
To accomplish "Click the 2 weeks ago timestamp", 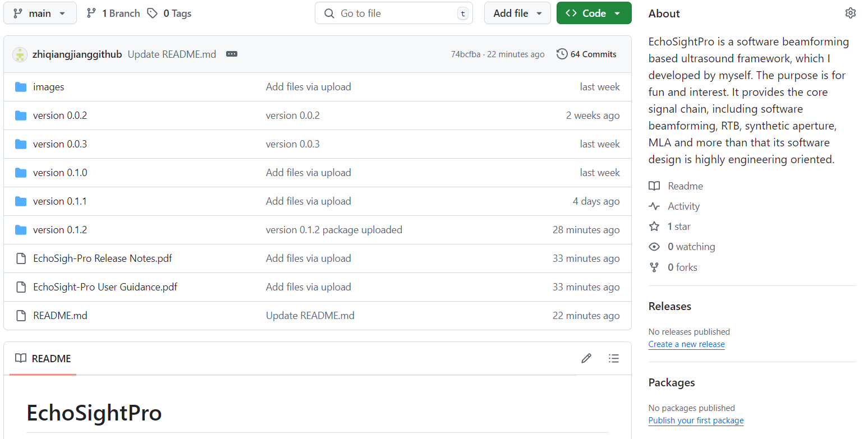I will click(593, 115).
